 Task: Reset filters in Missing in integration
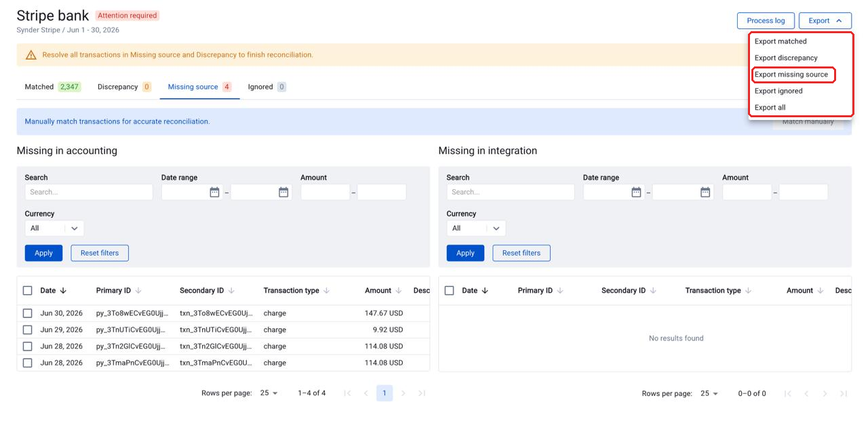(521, 253)
